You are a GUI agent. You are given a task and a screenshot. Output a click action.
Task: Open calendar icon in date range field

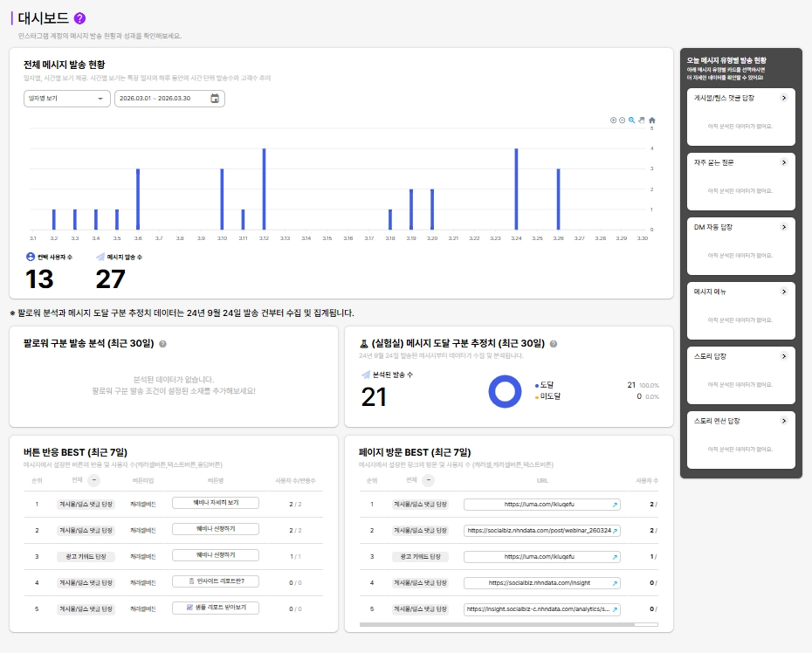coord(215,99)
